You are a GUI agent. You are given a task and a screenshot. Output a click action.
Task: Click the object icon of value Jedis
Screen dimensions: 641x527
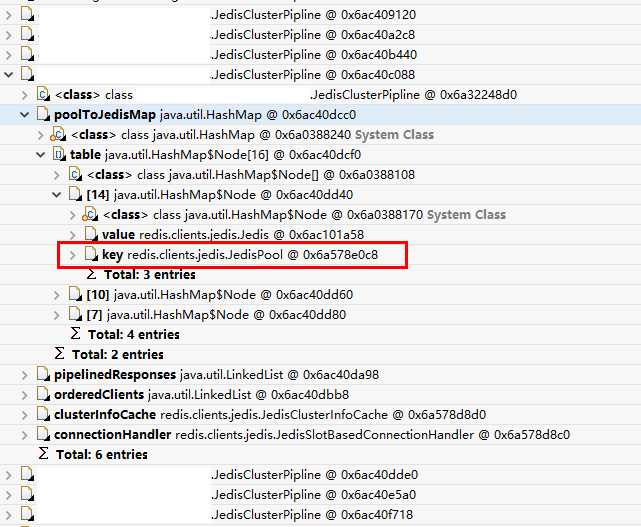pyautogui.click(x=91, y=234)
